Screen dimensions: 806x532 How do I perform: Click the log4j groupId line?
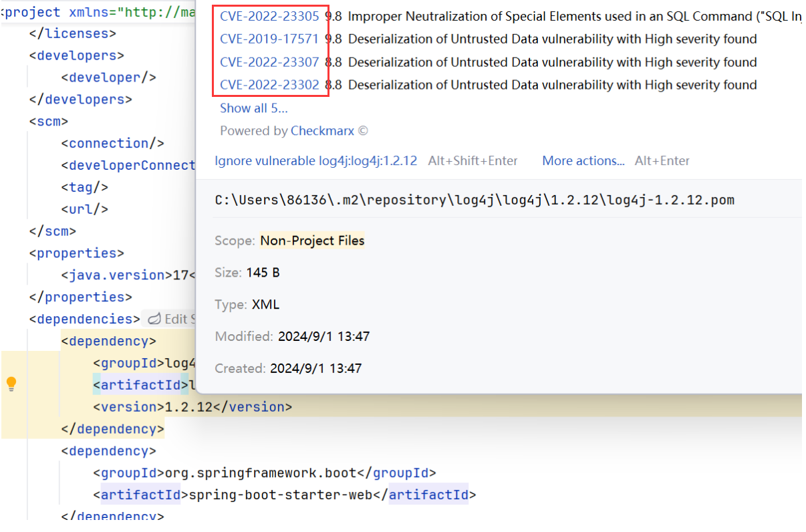click(144, 364)
